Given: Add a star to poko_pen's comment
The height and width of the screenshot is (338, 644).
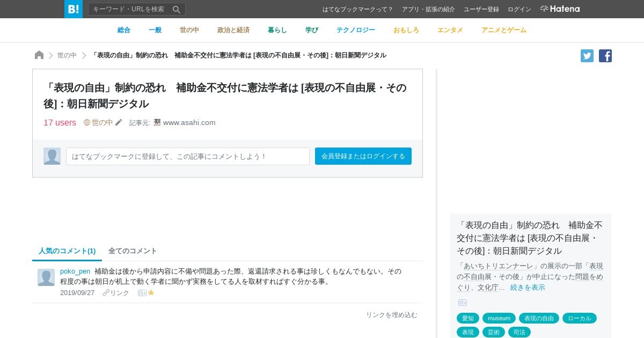Looking at the screenshot, I should [142, 293].
